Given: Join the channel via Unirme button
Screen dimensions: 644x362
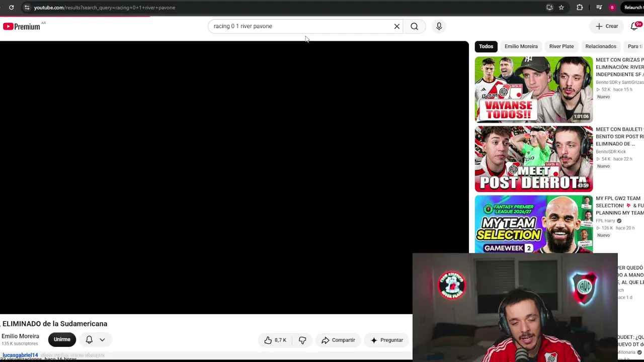Looking at the screenshot, I should pos(62,339).
